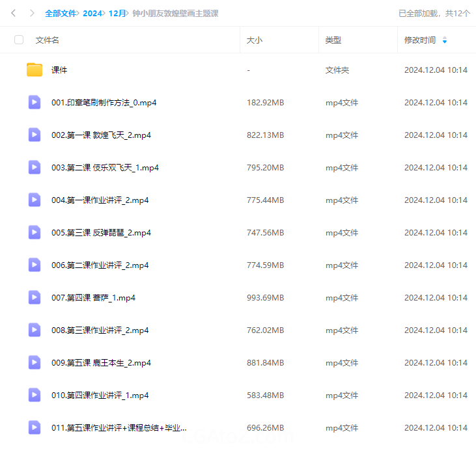The width and height of the screenshot is (476, 456).
Task: Click video icon for 002.第一课 敦煌飞天_2.mp4
Action: (35, 135)
